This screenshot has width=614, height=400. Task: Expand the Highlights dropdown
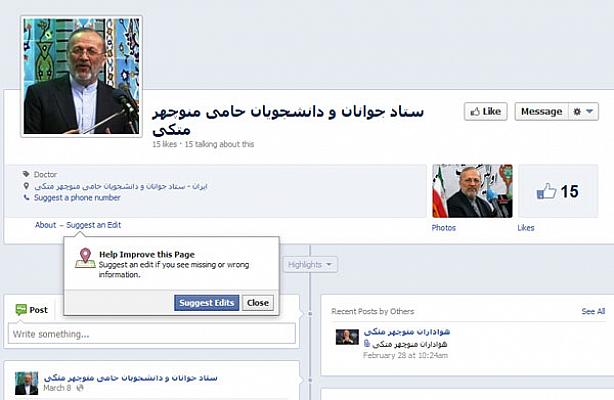point(310,265)
